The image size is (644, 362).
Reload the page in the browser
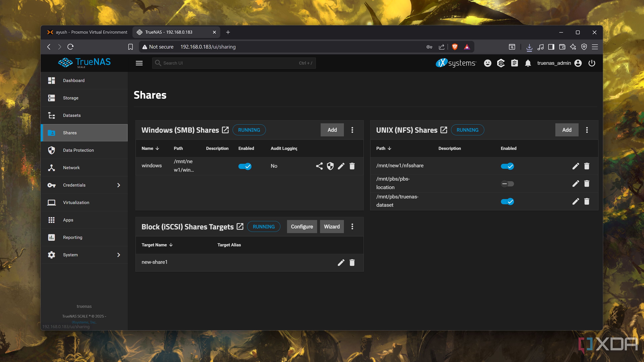tap(70, 47)
